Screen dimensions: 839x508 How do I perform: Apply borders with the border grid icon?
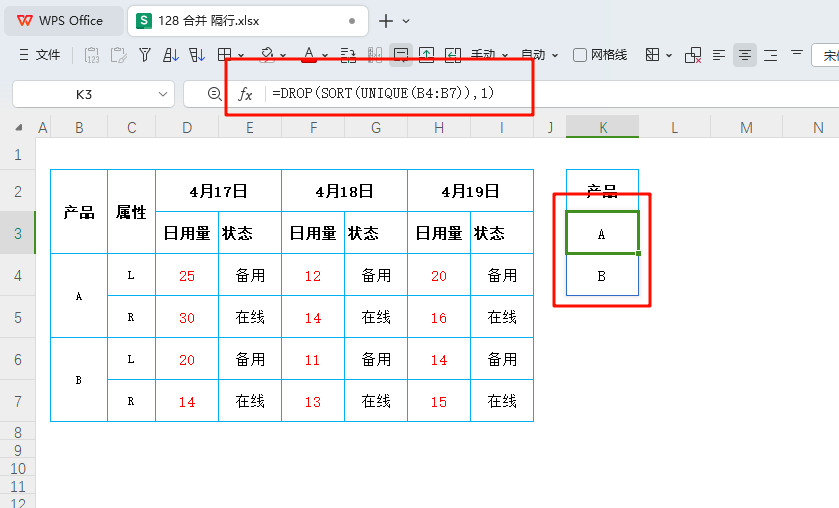(x=224, y=55)
